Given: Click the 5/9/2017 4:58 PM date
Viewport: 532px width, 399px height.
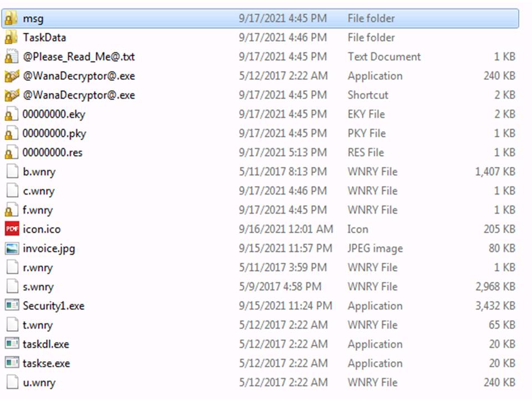Looking at the screenshot, I should pyautogui.click(x=280, y=287).
